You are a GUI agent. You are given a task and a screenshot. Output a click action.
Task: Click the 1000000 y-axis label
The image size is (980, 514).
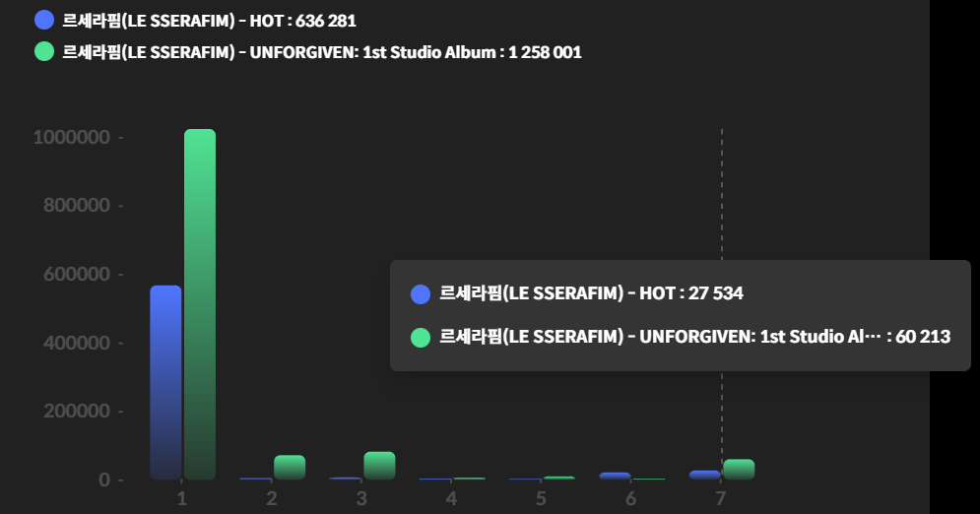[72, 138]
